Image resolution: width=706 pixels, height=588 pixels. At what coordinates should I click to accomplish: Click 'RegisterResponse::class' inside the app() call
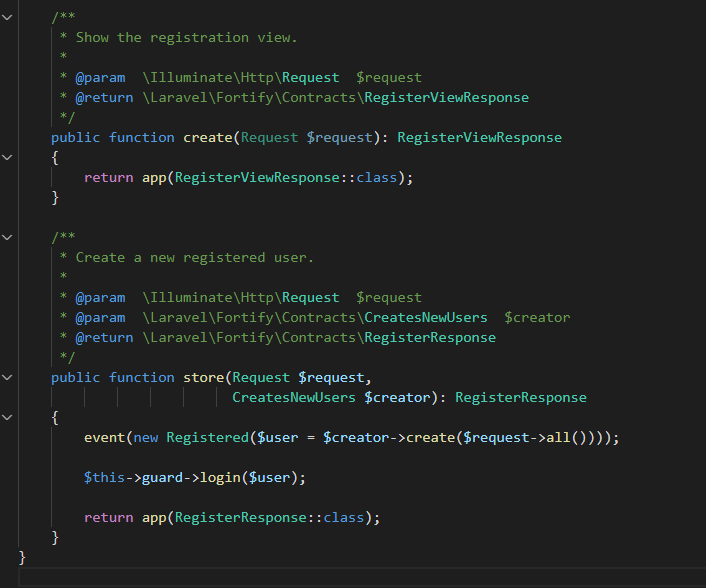coord(269,517)
